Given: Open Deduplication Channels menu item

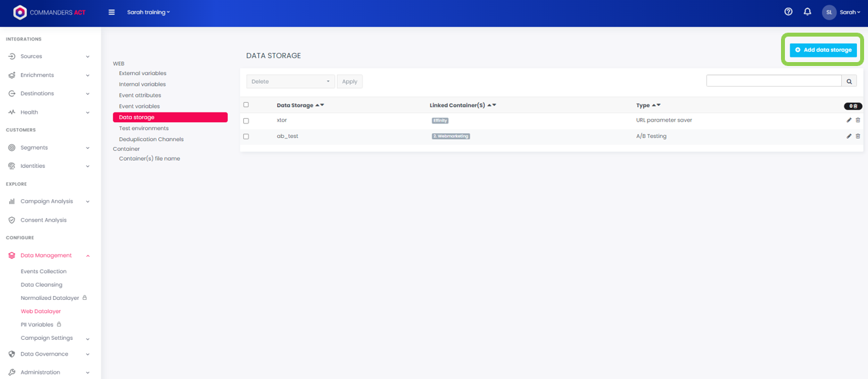Looking at the screenshot, I should click(151, 139).
